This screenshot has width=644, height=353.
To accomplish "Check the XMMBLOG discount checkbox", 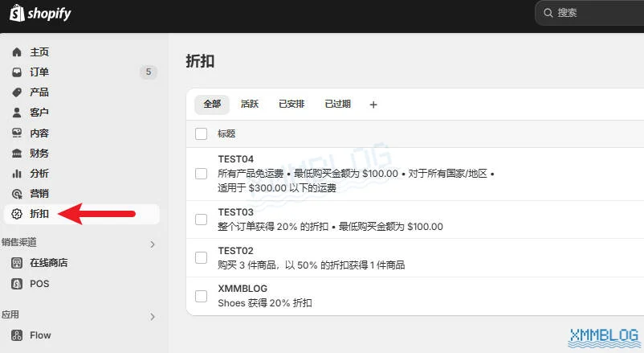I will pos(201,296).
